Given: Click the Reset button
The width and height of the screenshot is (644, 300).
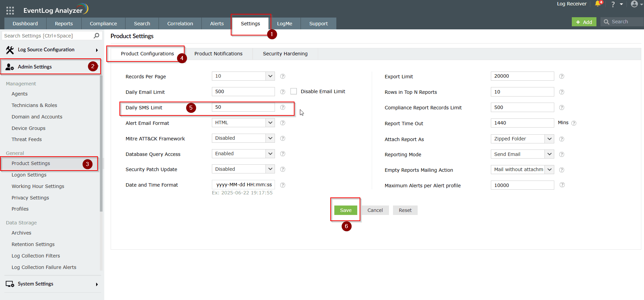Looking at the screenshot, I should 405,210.
